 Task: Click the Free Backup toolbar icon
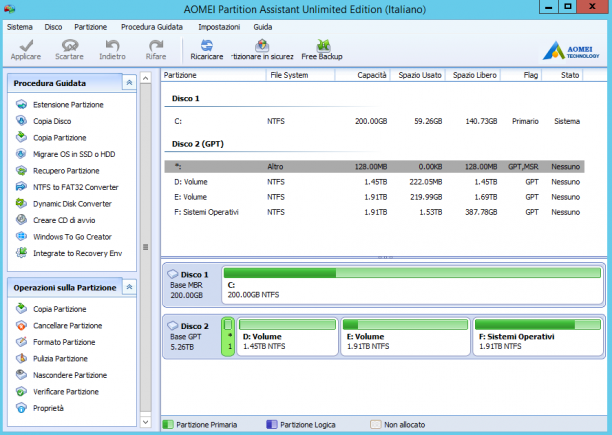323,45
